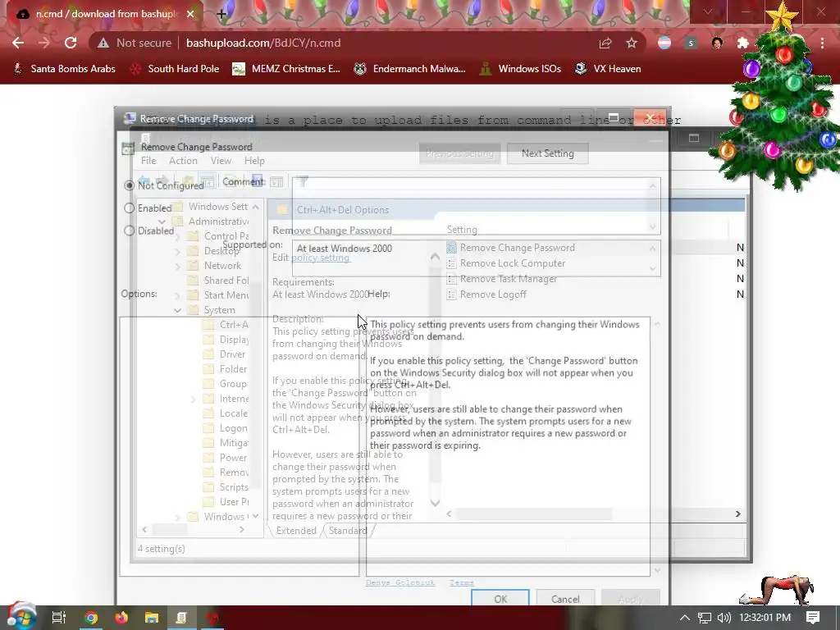Switch to Standard tab

[x=348, y=531]
